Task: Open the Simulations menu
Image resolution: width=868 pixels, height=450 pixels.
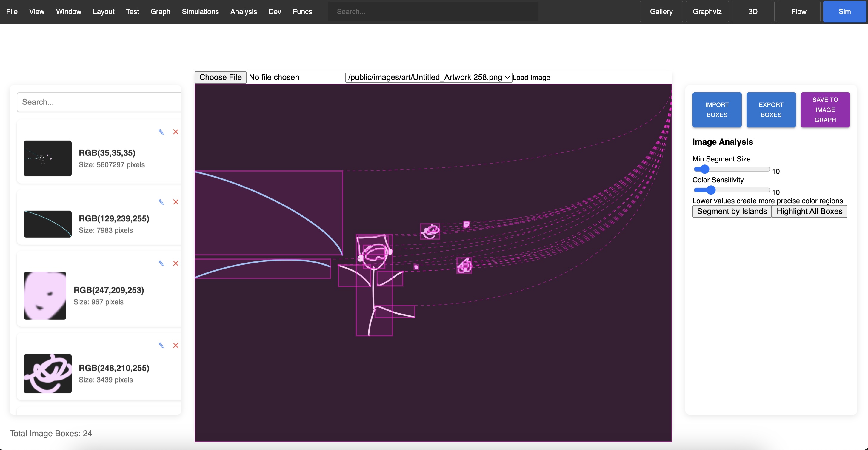Action: [x=200, y=11]
